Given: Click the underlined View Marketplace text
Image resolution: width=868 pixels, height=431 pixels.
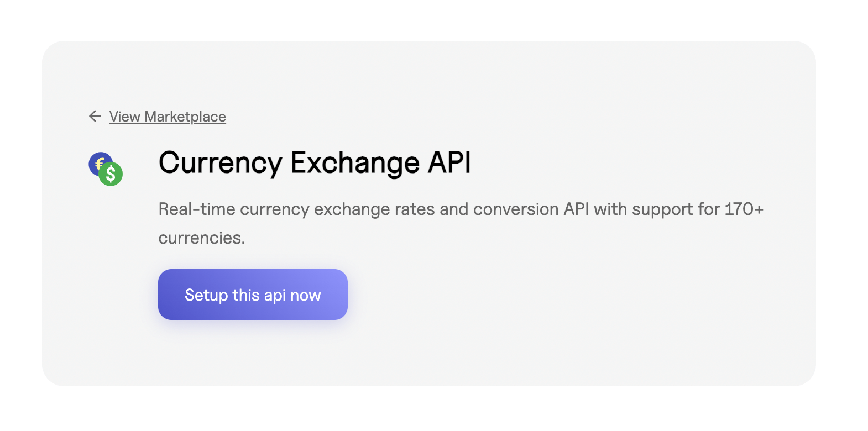Looking at the screenshot, I should [x=168, y=117].
